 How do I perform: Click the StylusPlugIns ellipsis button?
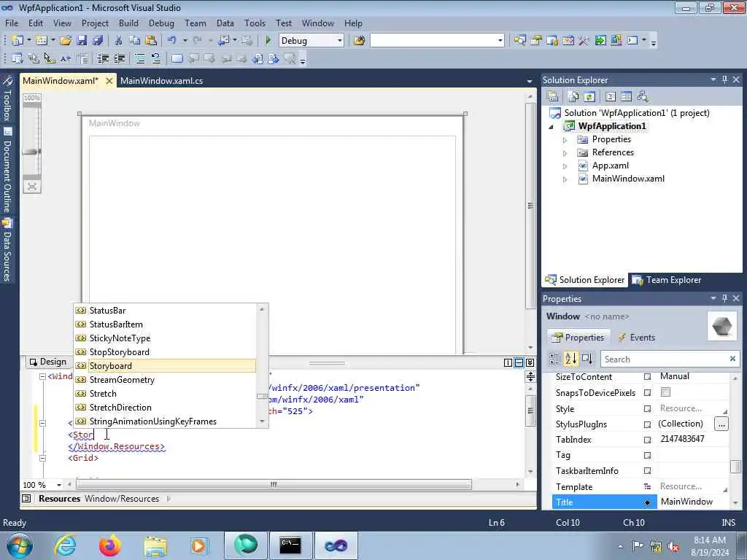(721, 424)
